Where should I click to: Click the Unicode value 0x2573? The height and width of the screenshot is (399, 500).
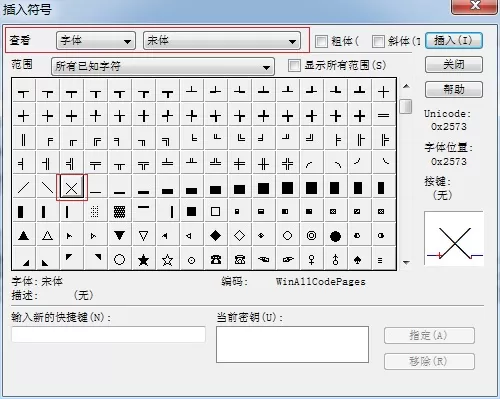449,127
